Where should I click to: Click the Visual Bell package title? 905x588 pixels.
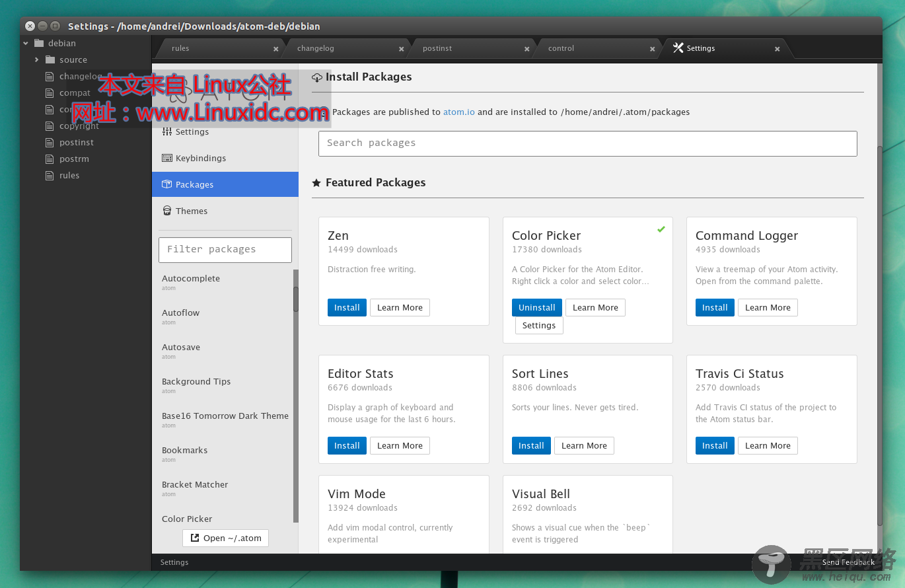click(x=541, y=494)
